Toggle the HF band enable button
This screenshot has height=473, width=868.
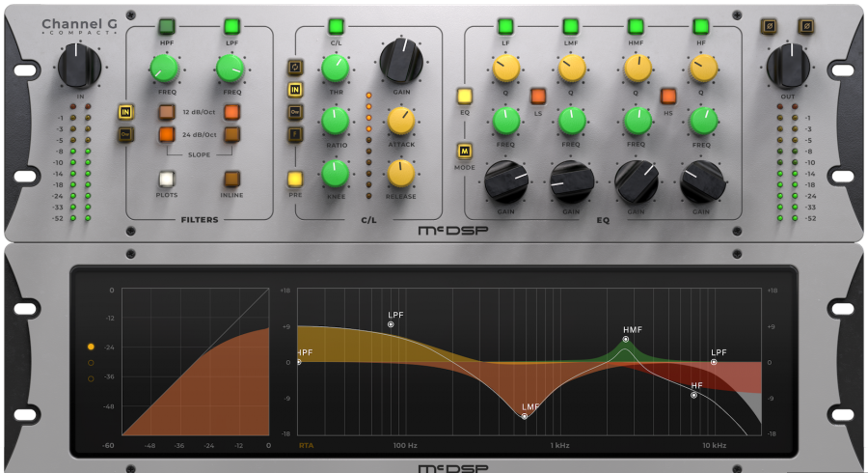click(701, 26)
